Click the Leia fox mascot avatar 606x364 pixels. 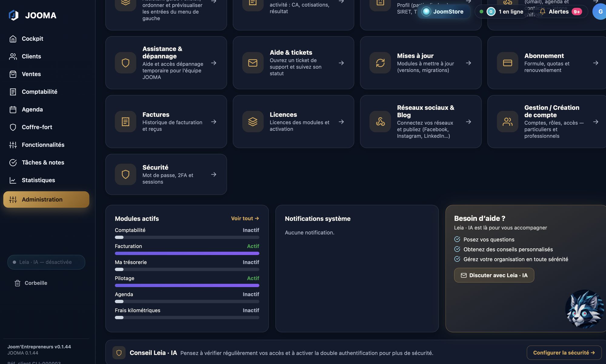coord(584,309)
